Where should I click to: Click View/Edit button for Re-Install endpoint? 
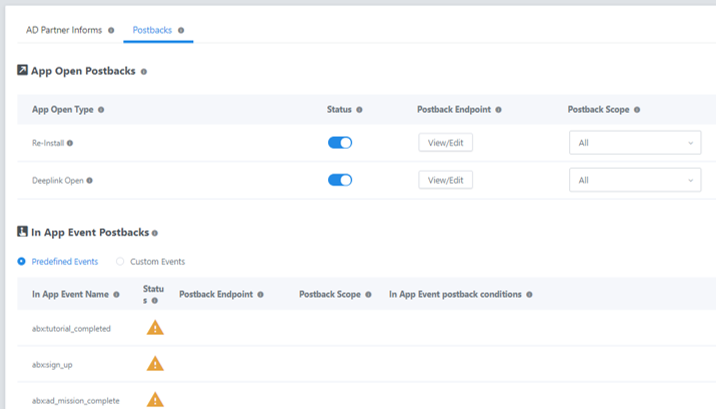coord(445,143)
